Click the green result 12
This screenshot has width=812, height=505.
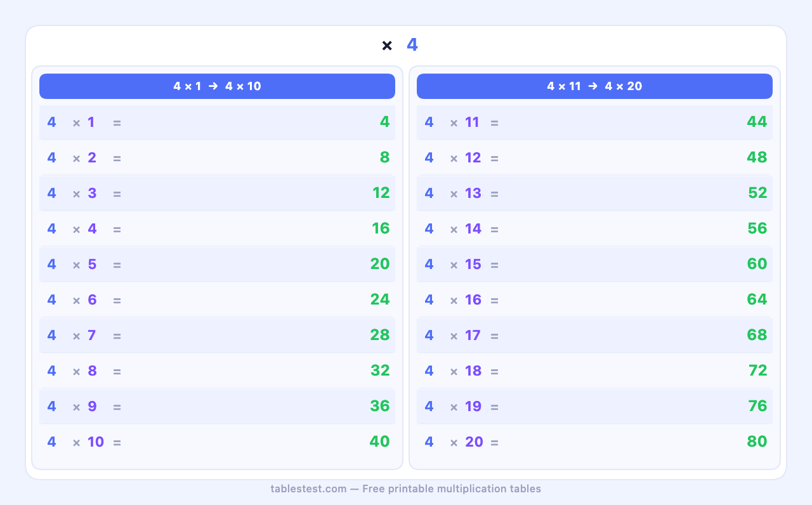pyautogui.click(x=381, y=193)
